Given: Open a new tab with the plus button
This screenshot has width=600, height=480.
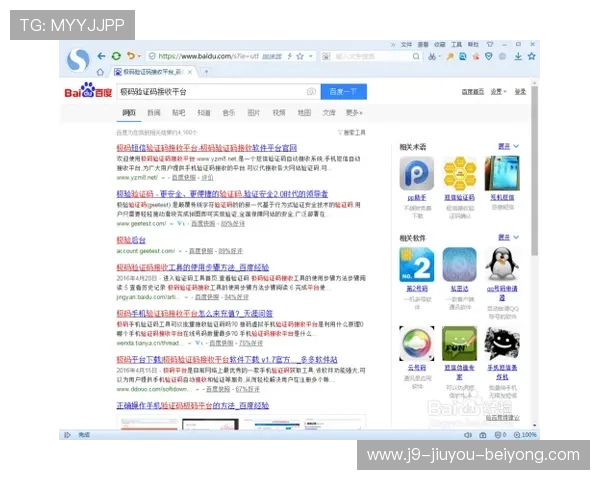Looking at the screenshot, I should point(206,72).
